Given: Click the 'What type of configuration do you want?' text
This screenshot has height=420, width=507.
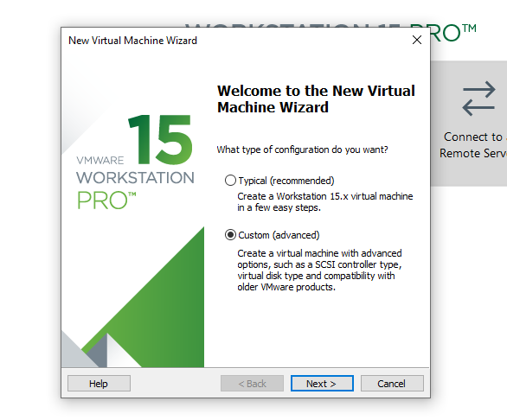Looking at the screenshot, I should [x=302, y=150].
